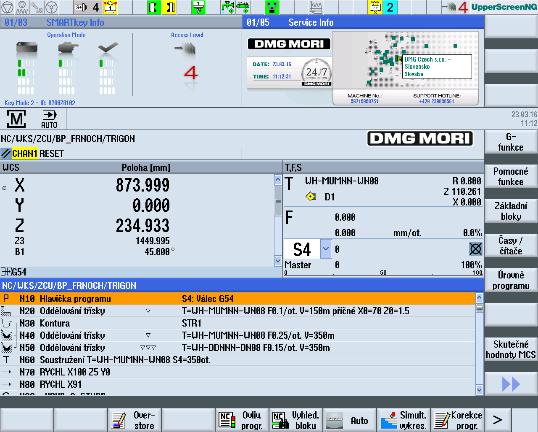
Task: Switch to the Service Info panel header
Action: point(363,23)
